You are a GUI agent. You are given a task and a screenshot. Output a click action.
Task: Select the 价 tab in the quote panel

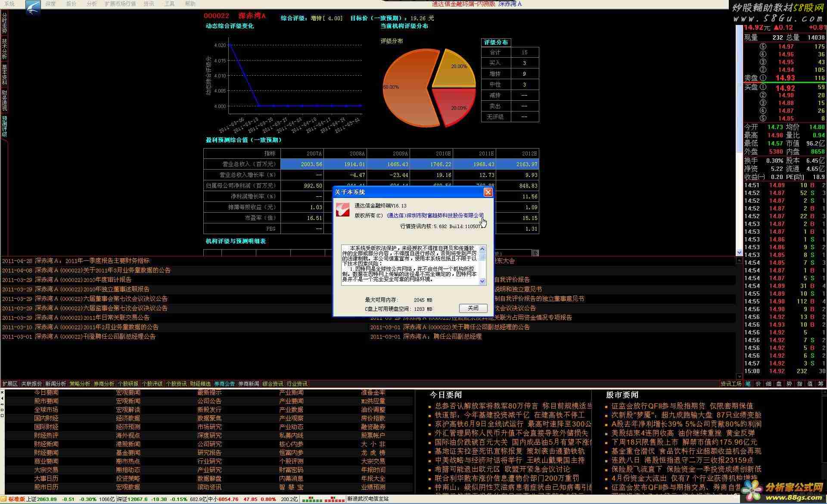[x=758, y=384]
